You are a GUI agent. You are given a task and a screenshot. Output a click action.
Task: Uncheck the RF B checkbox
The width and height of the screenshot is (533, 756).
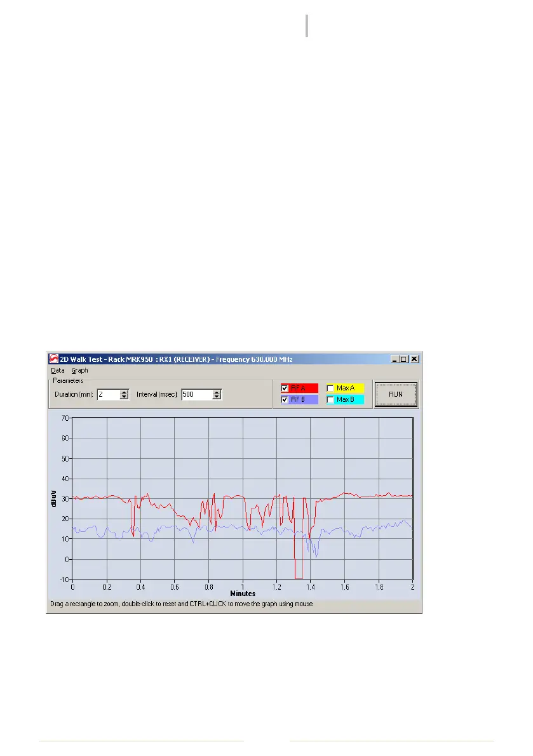285,400
